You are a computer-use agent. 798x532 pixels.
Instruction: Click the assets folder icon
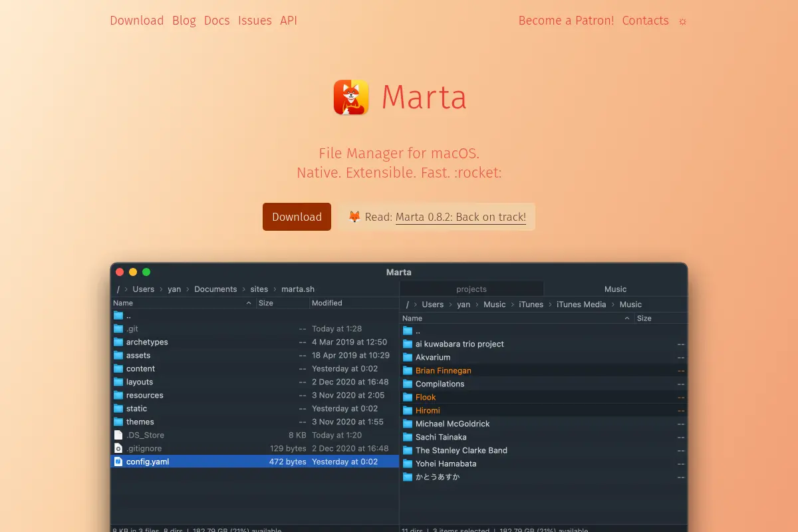click(118, 355)
